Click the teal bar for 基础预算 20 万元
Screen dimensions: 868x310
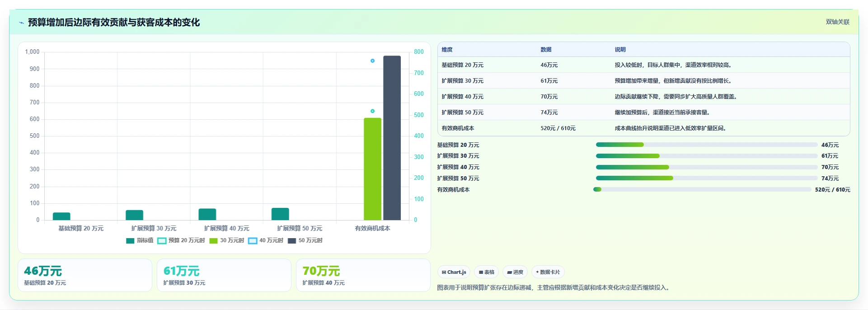tap(61, 216)
